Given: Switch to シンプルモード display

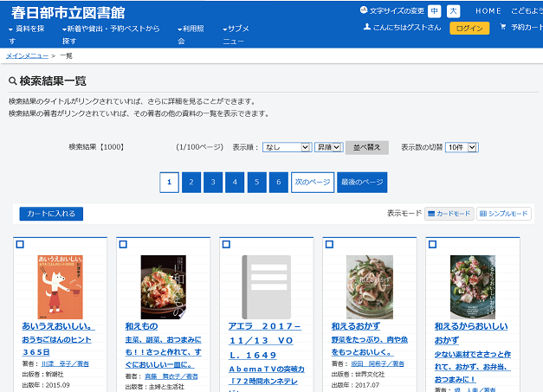Looking at the screenshot, I should pos(503,214).
